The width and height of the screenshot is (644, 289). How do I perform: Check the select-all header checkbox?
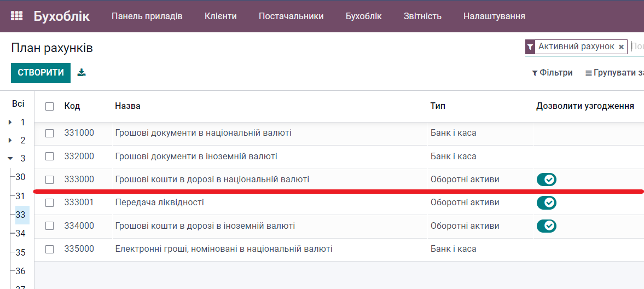(x=50, y=106)
